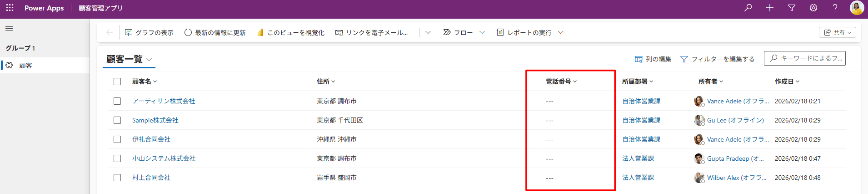
Task: Open the user profile avatar
Action: pyautogui.click(x=857, y=8)
